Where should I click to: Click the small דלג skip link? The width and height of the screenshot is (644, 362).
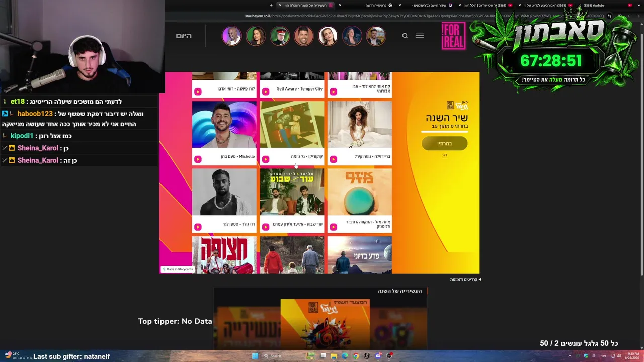click(x=445, y=155)
